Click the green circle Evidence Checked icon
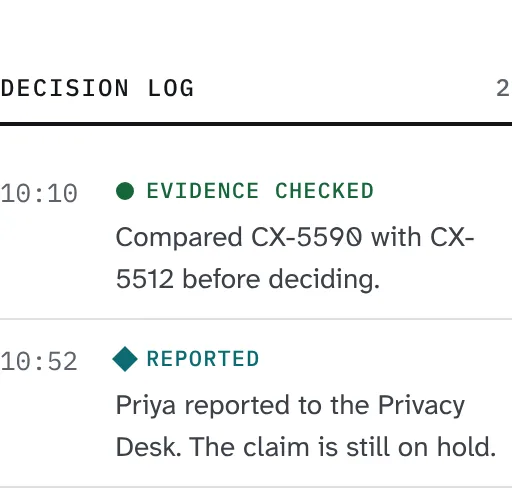 (125, 191)
